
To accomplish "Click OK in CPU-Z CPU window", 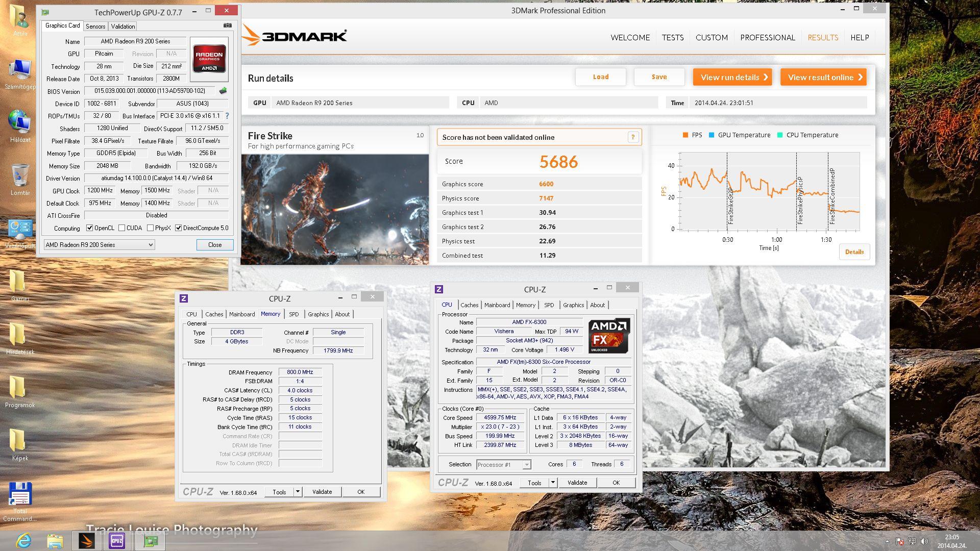I will click(616, 483).
